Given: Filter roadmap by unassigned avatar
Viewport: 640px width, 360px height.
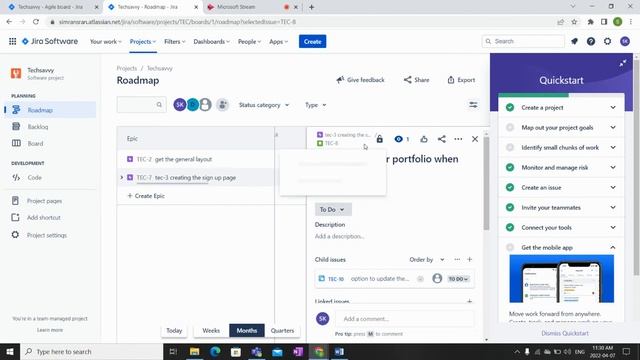Looking at the screenshot, I should [x=205, y=105].
